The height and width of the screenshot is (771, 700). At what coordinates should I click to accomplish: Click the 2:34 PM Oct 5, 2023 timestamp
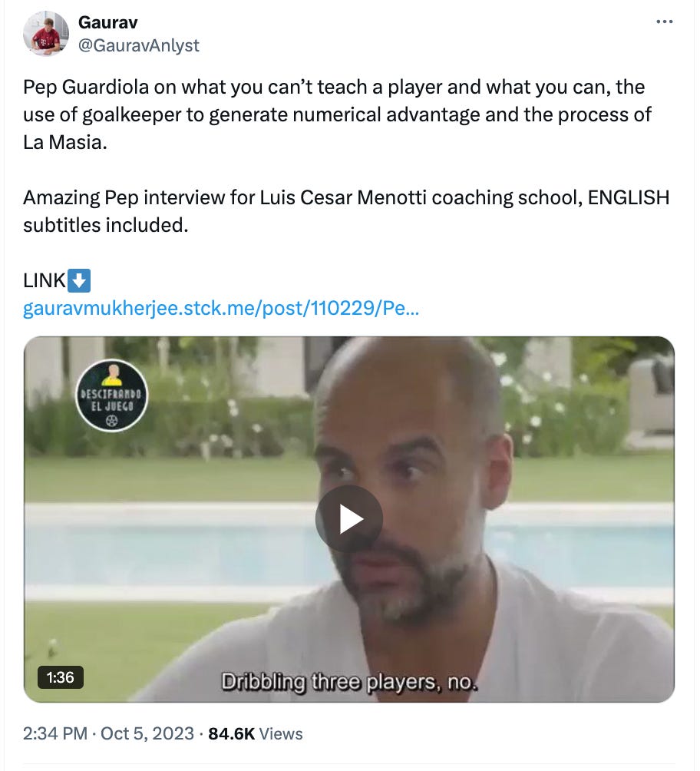108,733
